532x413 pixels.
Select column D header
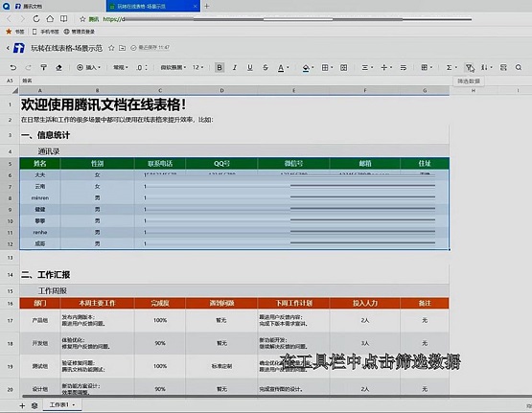tap(221, 90)
